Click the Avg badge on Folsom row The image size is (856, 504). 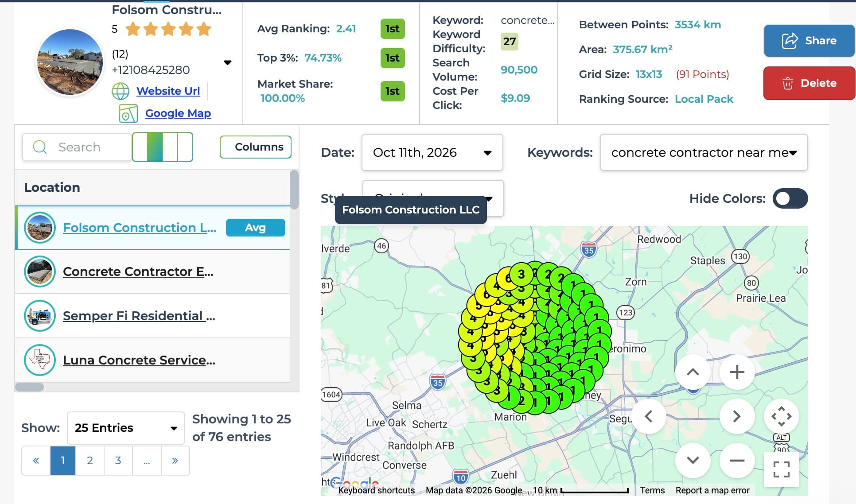[256, 228]
